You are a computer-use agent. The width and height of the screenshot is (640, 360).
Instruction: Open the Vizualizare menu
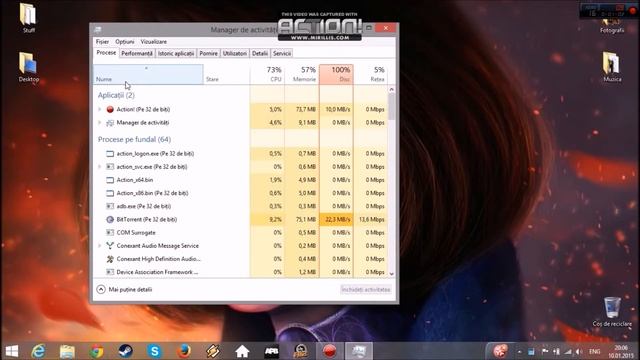coord(153,42)
